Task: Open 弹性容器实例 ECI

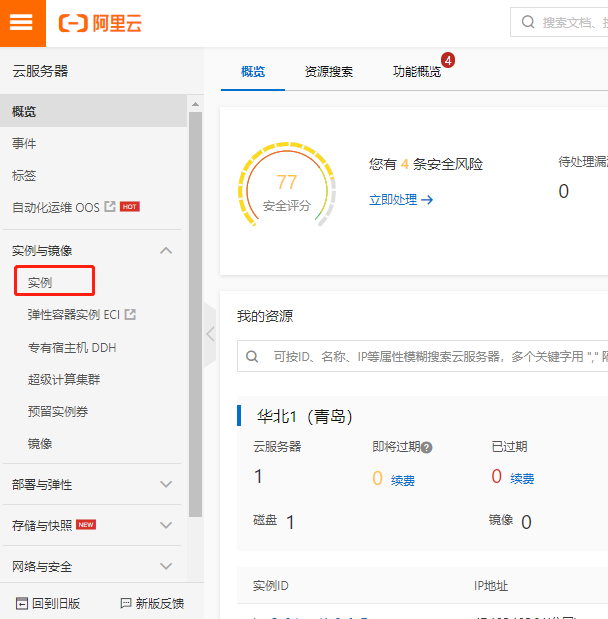Action: click(x=73, y=315)
